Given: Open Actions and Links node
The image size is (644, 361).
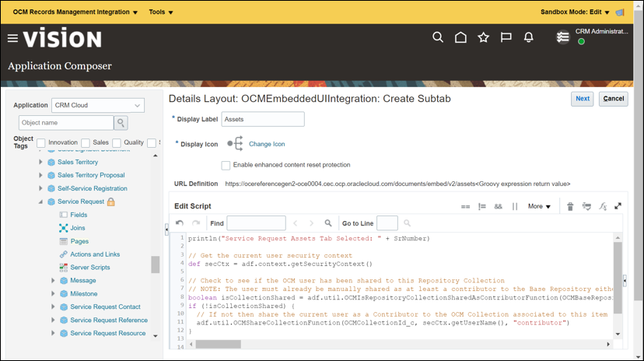Looking at the screenshot, I should [95, 254].
